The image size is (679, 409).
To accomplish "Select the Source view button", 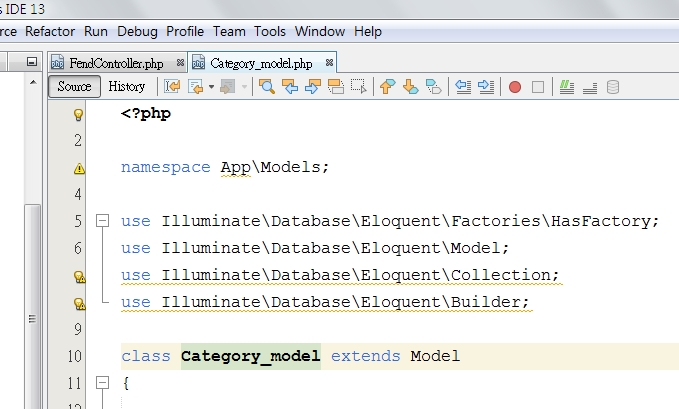I will tap(74, 87).
